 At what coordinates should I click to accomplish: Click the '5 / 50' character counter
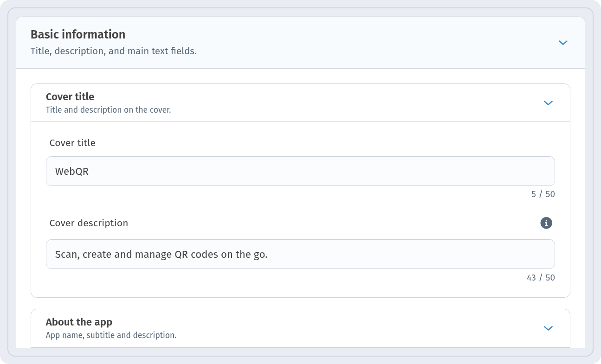tap(543, 194)
